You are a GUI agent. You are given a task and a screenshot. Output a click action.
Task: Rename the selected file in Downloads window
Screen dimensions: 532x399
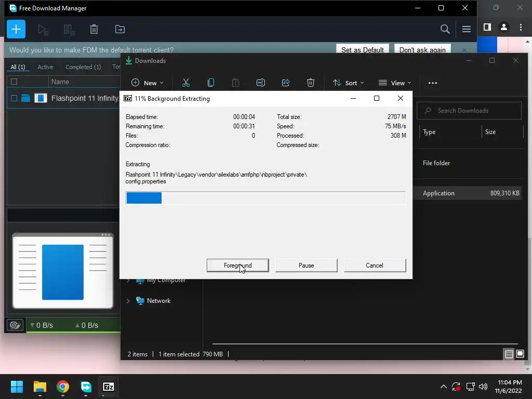pyautogui.click(x=261, y=83)
